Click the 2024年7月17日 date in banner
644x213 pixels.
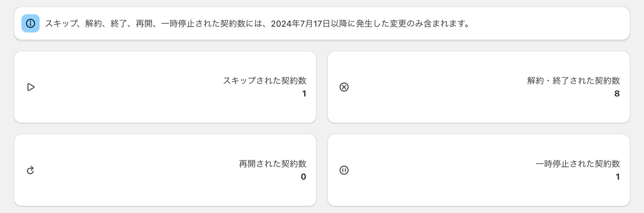(x=300, y=24)
